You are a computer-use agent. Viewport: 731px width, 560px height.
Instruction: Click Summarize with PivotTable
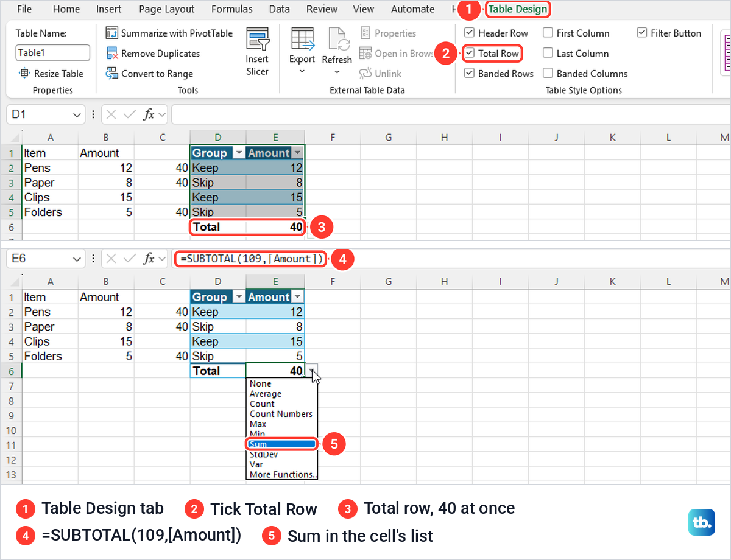[169, 33]
